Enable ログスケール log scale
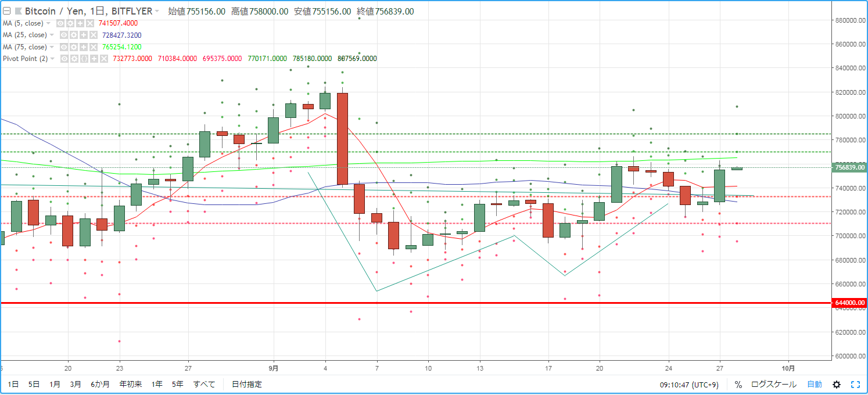 pos(773,384)
